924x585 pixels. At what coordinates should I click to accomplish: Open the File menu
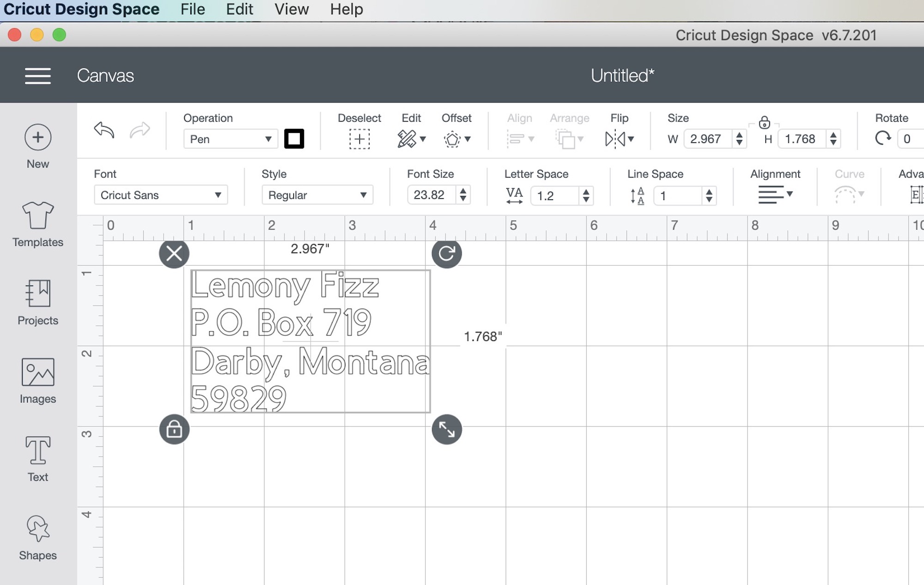click(193, 9)
